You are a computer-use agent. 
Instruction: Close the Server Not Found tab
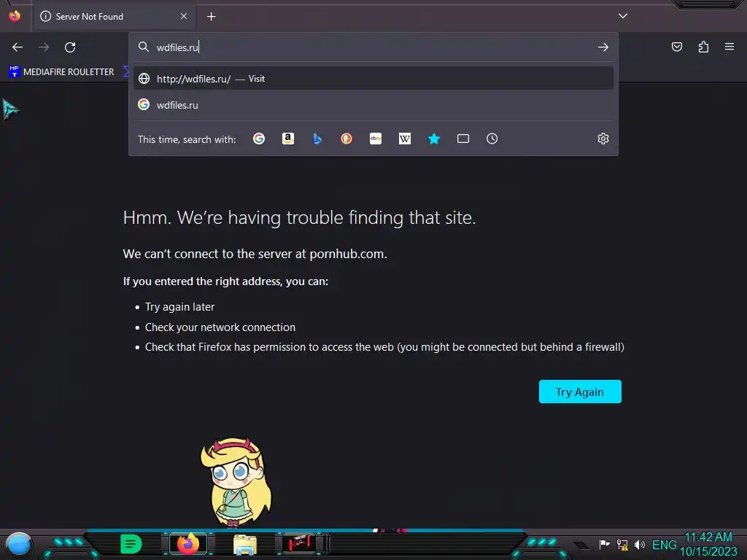184,16
